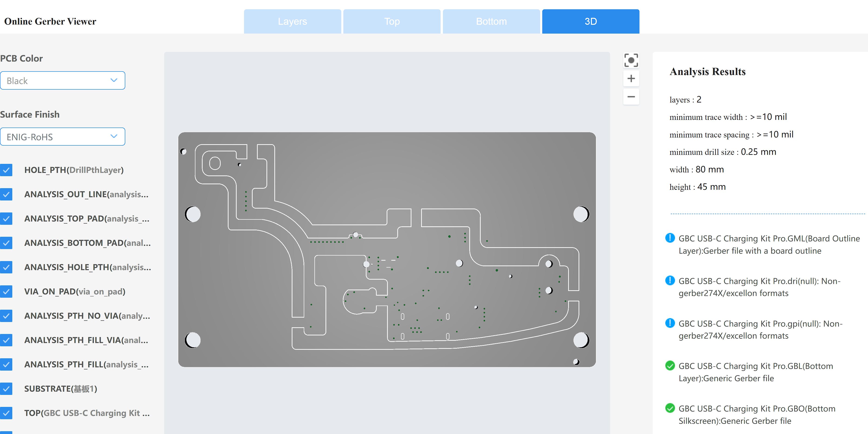Open the Surface Finish ENIG-RoHS dropdown
This screenshot has height=434, width=868.
pos(62,137)
